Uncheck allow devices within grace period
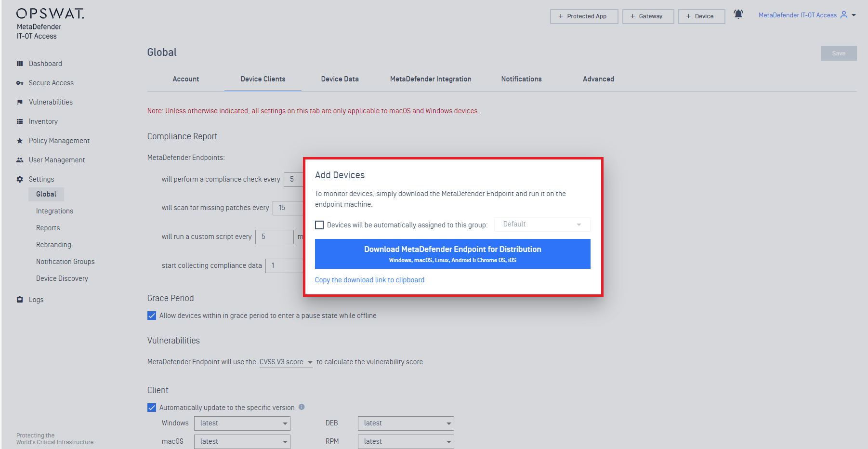Viewport: 868px width, 449px height. 152,316
